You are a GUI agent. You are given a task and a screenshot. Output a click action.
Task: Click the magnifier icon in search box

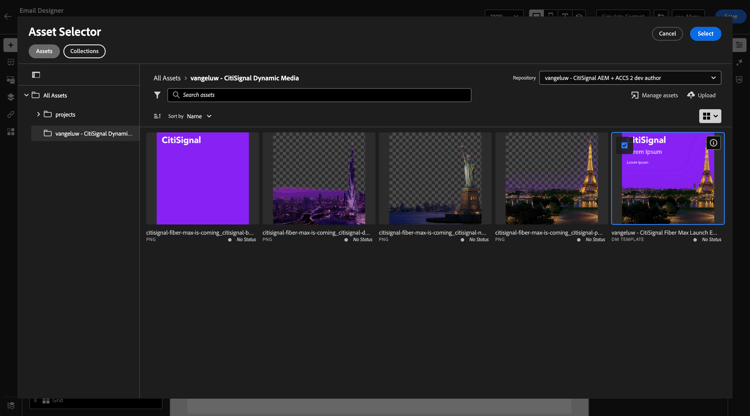click(x=176, y=95)
